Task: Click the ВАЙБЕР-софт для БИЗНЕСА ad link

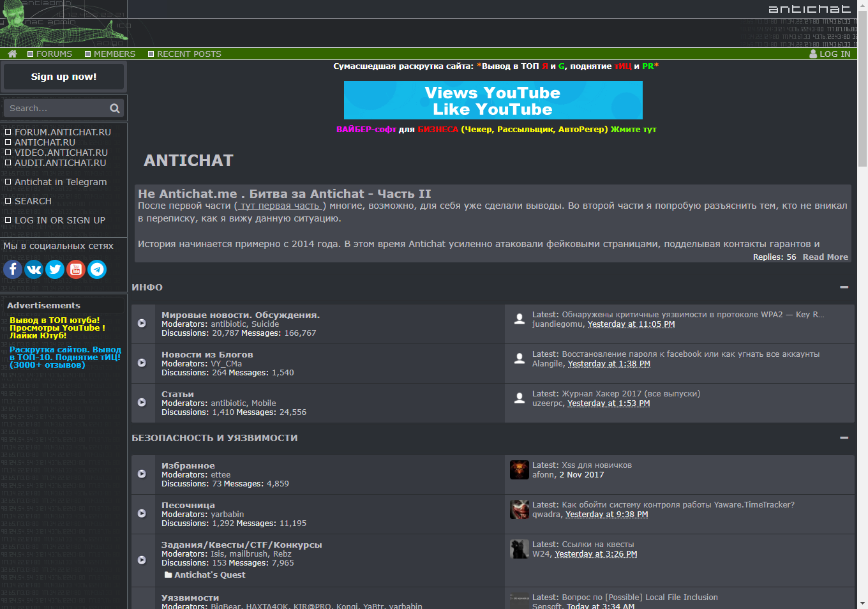Action: pos(497,130)
